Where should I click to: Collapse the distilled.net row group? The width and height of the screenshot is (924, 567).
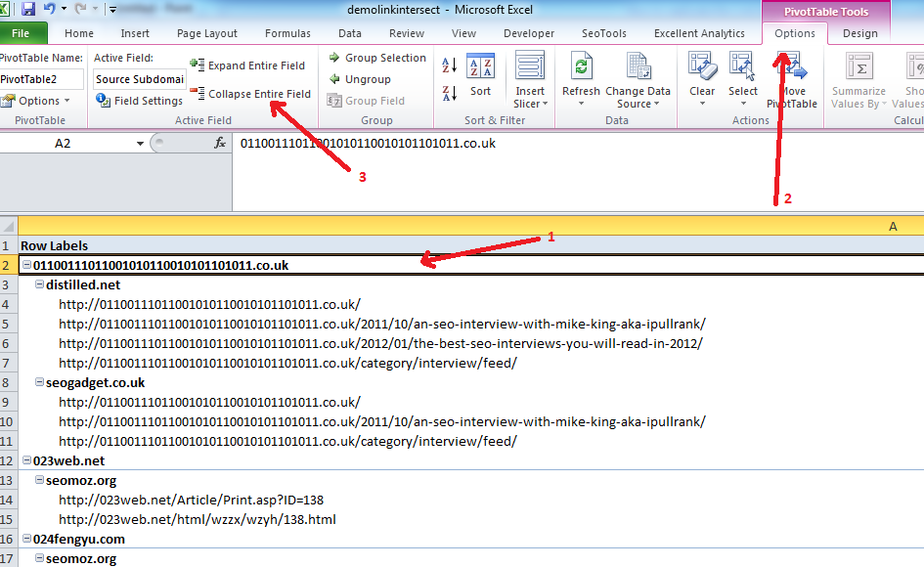tap(37, 284)
